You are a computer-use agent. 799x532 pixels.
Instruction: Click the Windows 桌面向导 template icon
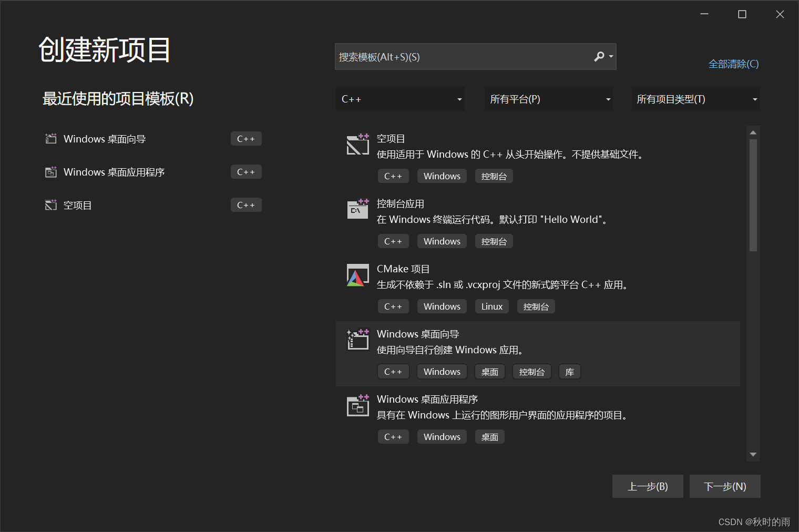tap(357, 340)
